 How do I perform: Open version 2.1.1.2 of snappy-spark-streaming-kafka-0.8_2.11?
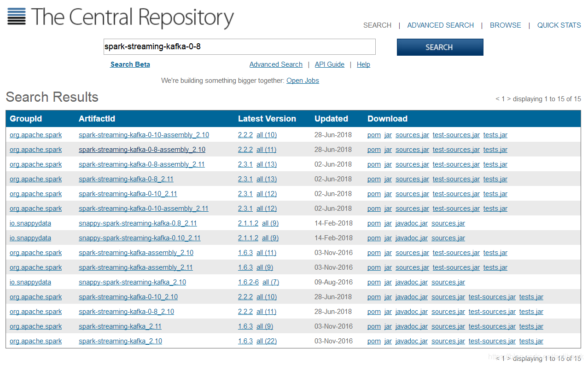click(248, 223)
